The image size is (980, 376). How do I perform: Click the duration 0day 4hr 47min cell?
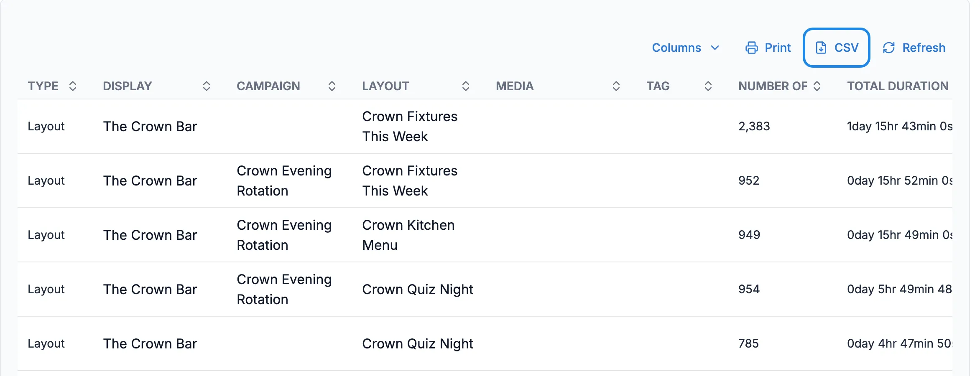(x=900, y=343)
